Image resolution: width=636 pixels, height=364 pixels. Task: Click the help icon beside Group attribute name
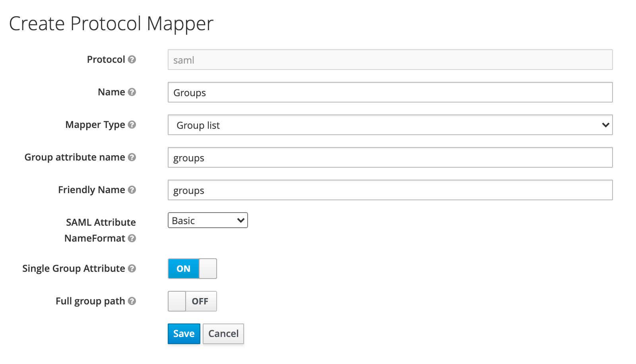coord(133,157)
